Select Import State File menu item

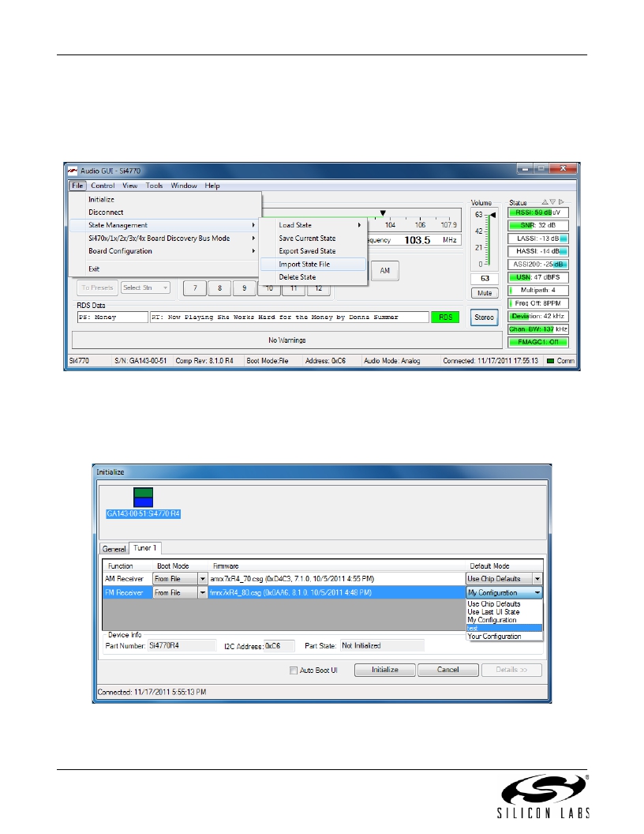tap(313, 265)
